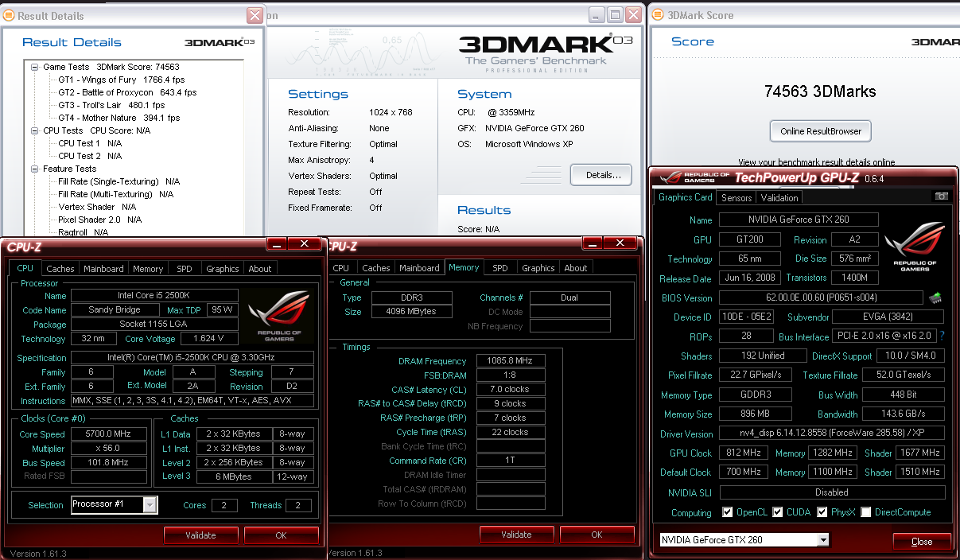
Task: Click the Bandwidth value 143.6 GB/s
Action: (904, 414)
